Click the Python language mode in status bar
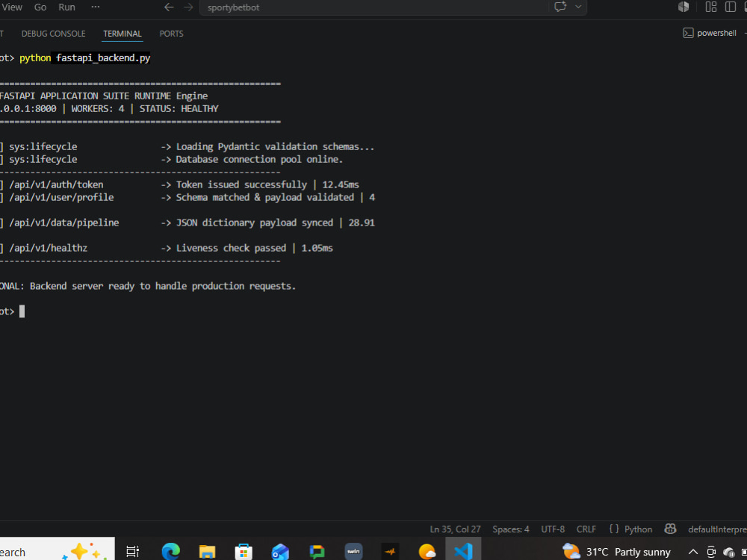Image resolution: width=747 pixels, height=560 pixels. click(638, 529)
